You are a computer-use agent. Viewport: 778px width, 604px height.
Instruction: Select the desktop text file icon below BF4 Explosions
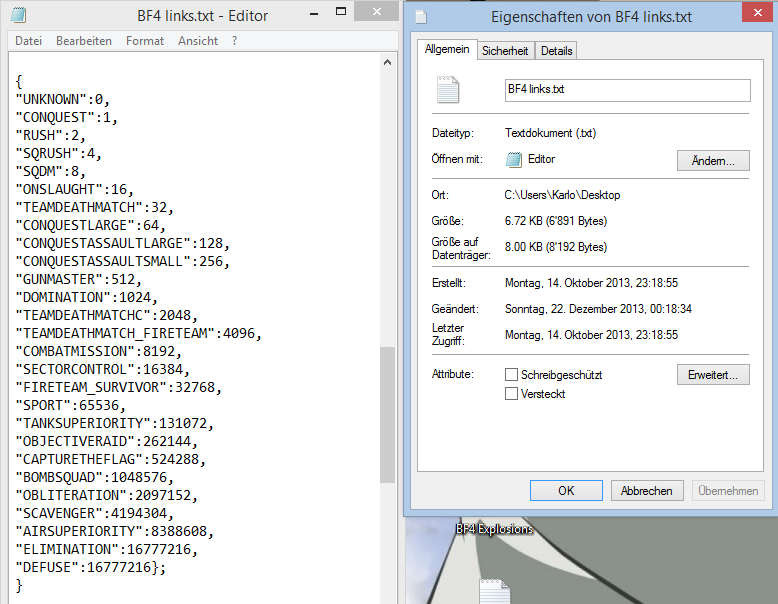pos(495,591)
